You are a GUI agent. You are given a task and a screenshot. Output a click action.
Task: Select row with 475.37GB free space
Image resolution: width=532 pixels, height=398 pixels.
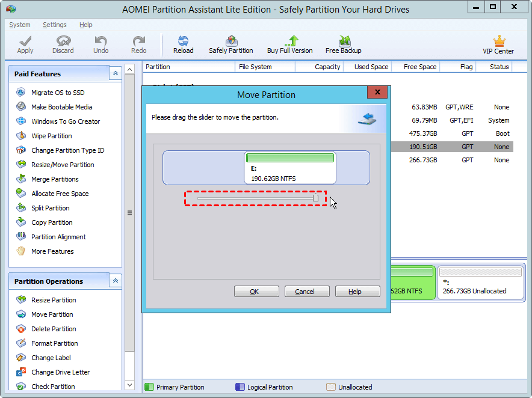452,133
